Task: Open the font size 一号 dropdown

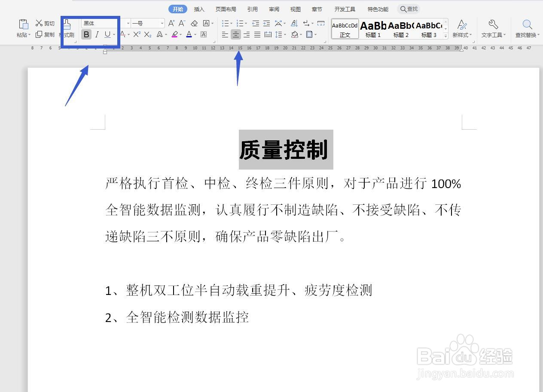Action: pos(162,23)
